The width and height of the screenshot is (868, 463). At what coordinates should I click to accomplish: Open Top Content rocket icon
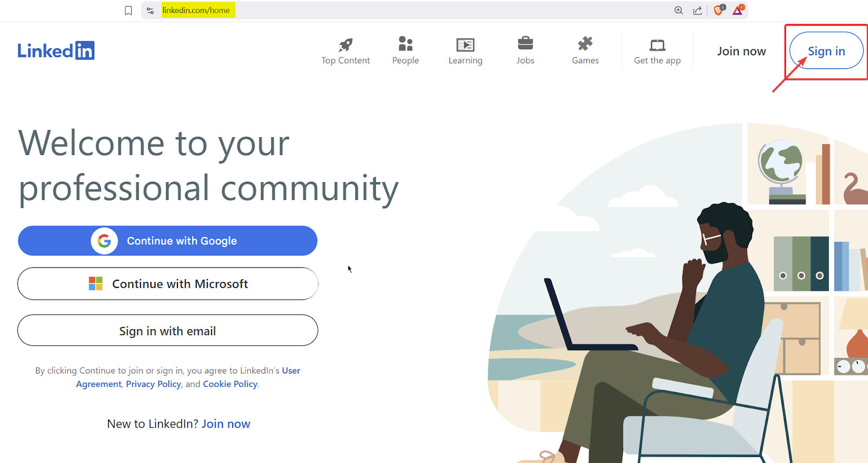(346, 44)
